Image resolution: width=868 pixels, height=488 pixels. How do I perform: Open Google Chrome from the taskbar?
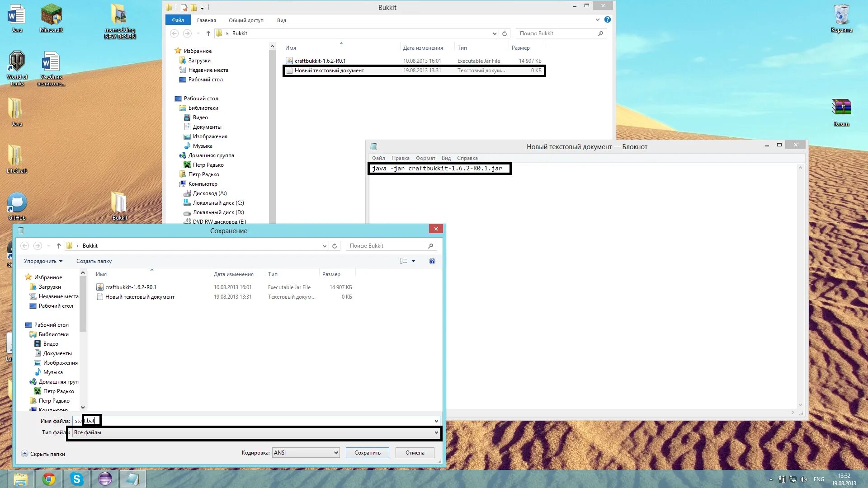pyautogui.click(x=49, y=479)
